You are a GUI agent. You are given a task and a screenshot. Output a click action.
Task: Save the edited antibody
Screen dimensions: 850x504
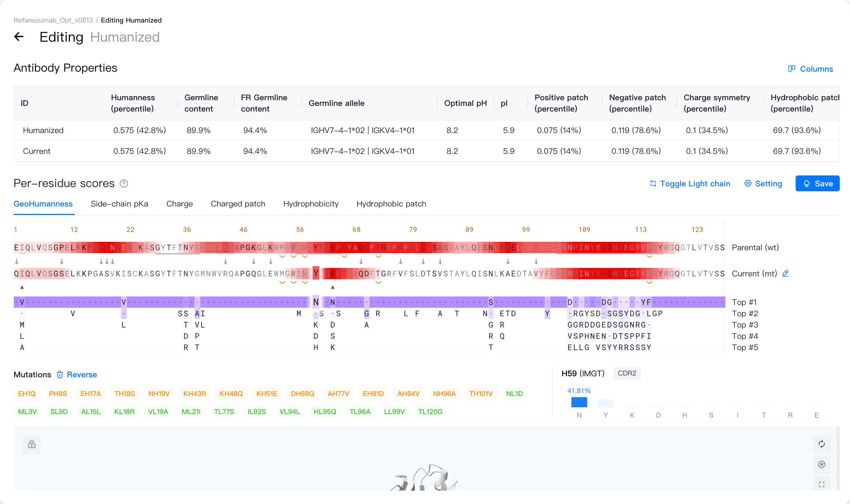click(x=818, y=184)
